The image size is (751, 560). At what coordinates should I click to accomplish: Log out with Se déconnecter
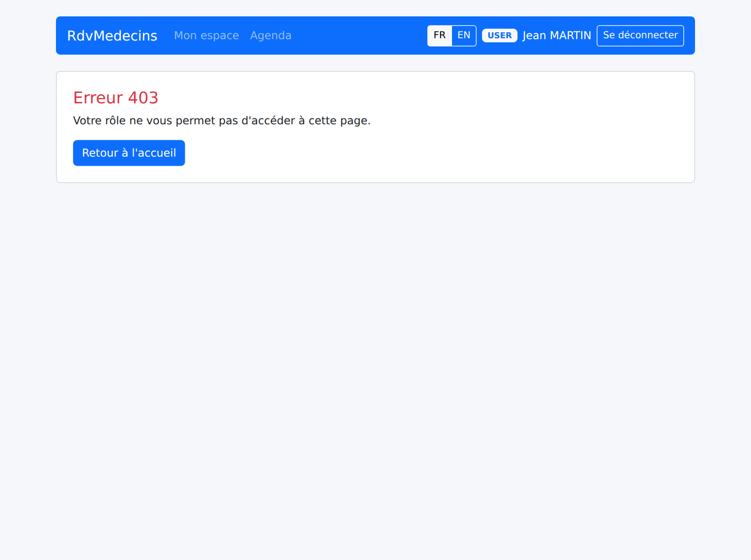pos(640,36)
